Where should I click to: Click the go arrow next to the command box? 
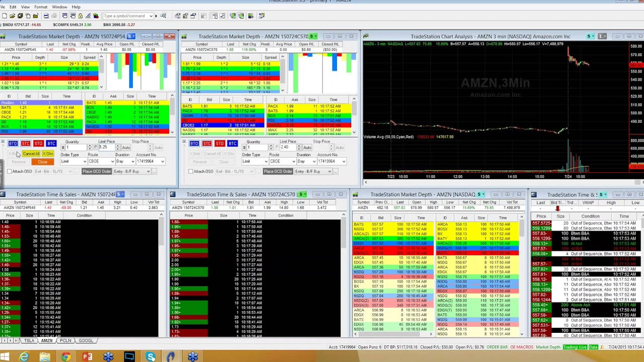pos(156,16)
